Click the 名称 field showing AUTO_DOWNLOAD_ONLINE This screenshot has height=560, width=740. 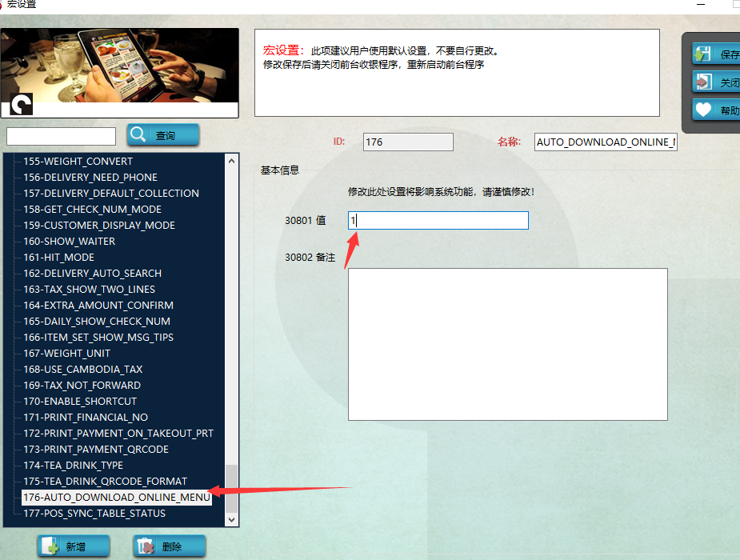pos(606,142)
